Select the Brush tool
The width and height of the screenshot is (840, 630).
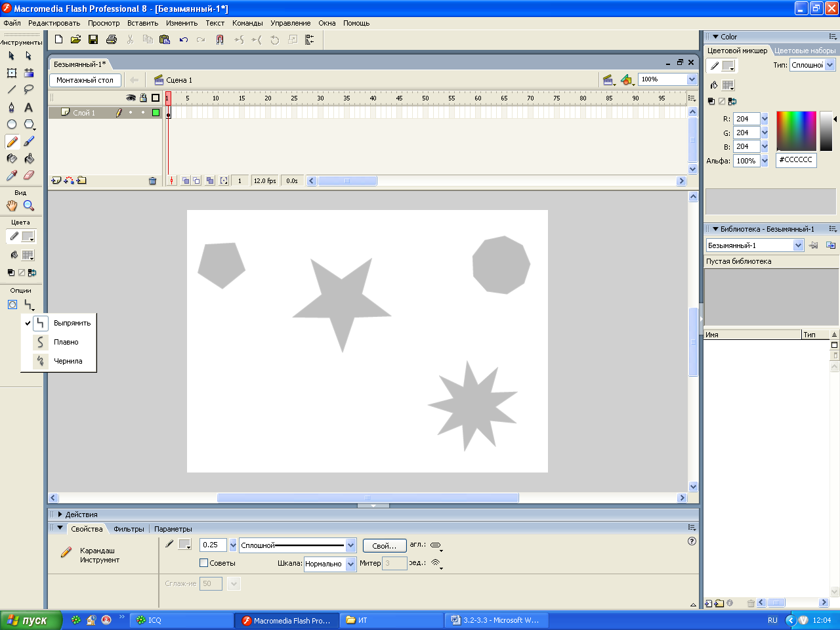point(29,141)
